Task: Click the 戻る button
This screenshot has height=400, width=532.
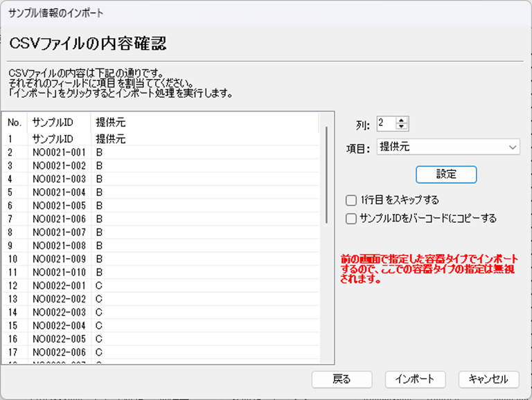Action: tap(342, 379)
